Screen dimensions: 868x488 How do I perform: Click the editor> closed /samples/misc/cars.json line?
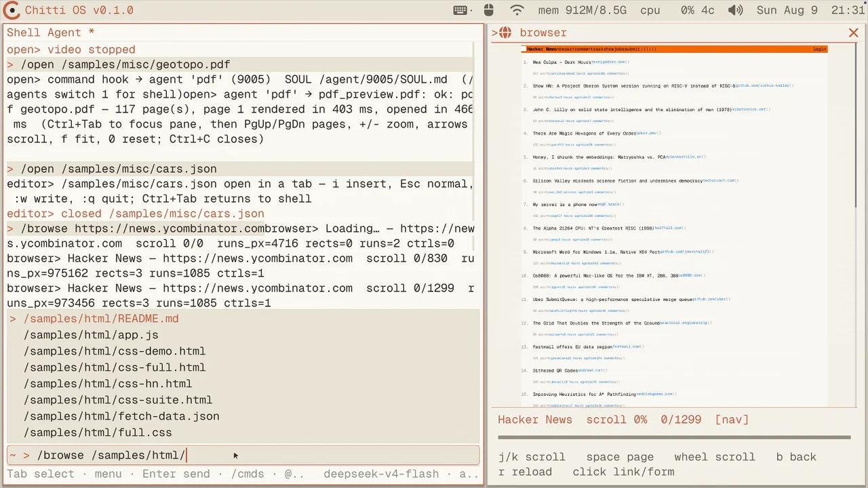click(136, 213)
